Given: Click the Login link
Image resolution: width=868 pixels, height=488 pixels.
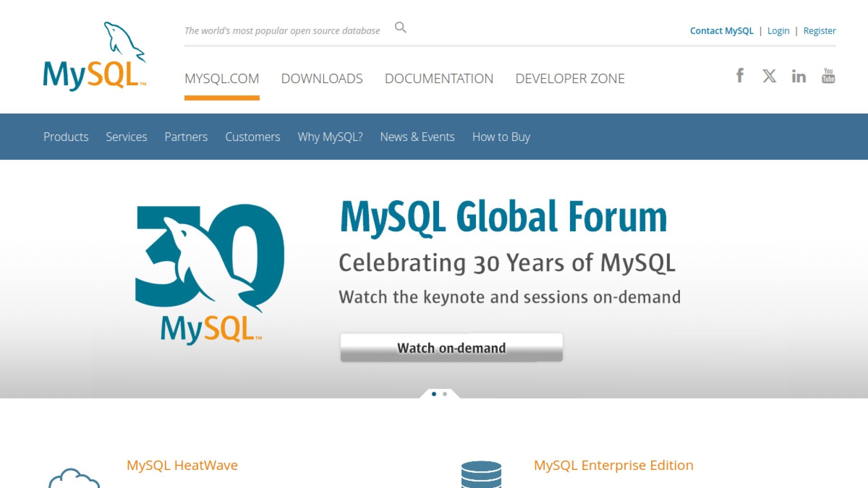Looking at the screenshot, I should [x=778, y=31].
